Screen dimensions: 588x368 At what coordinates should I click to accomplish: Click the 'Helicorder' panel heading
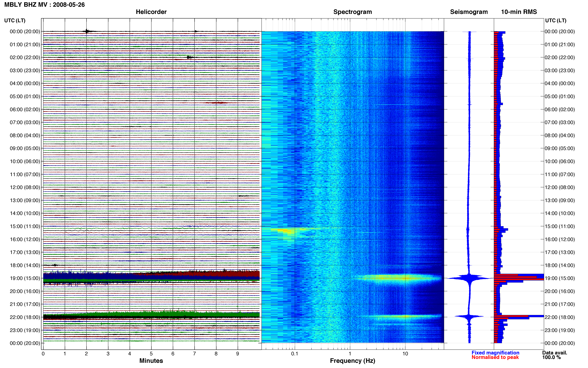151,12
